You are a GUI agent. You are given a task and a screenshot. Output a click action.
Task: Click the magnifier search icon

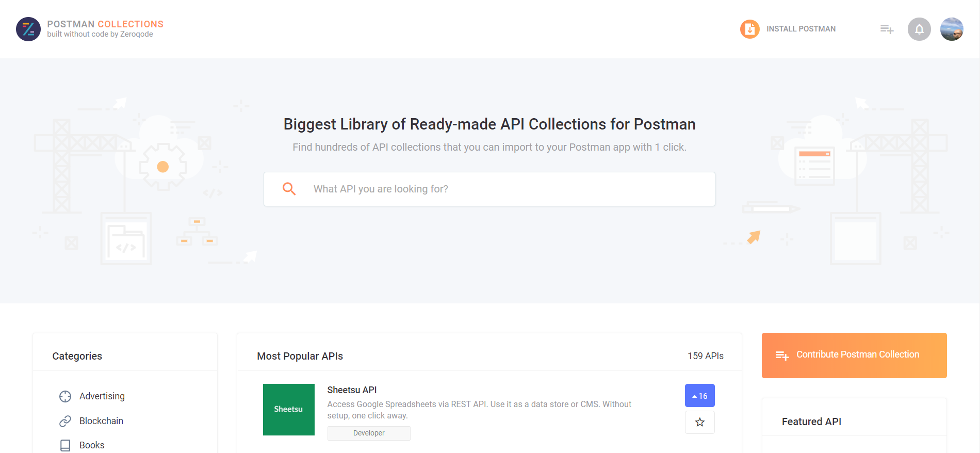289,189
